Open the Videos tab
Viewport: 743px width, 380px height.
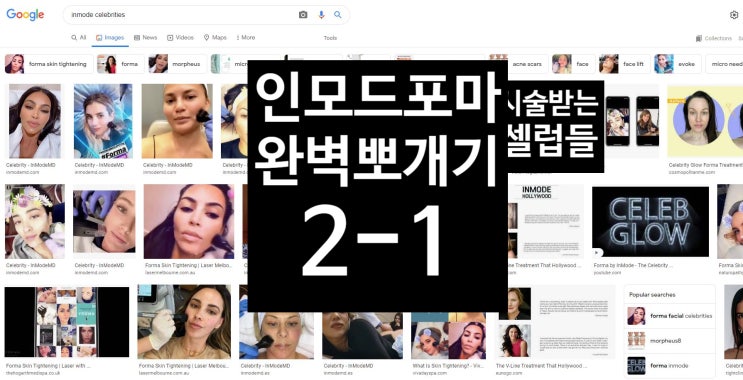pyautogui.click(x=181, y=37)
